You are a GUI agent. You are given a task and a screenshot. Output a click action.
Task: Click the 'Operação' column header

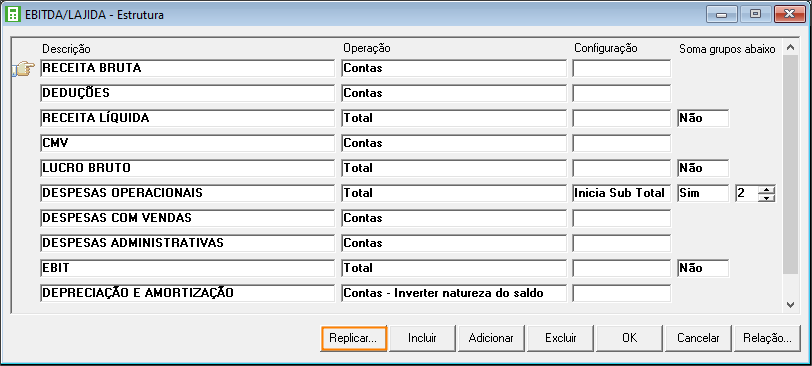(x=367, y=48)
